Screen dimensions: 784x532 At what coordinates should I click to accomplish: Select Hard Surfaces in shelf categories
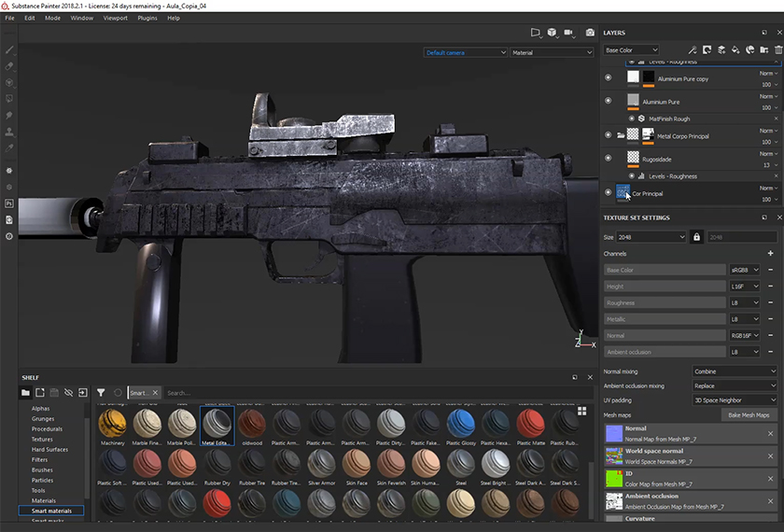pos(50,449)
